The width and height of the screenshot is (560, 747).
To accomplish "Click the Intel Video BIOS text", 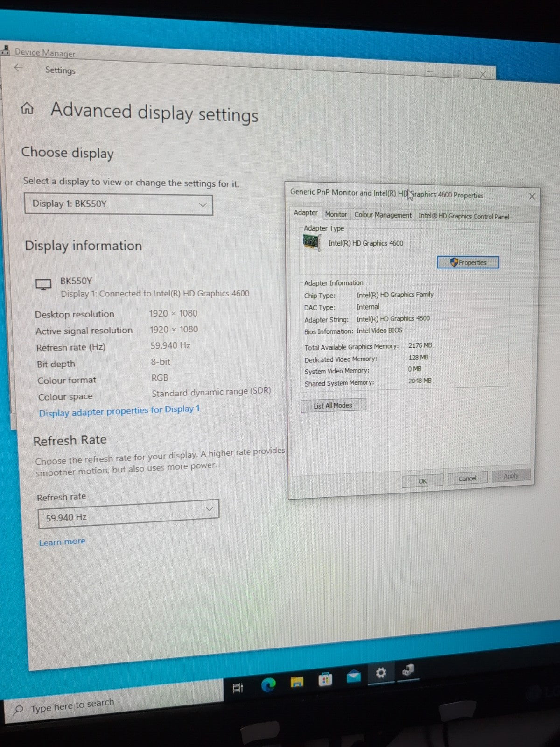I will [379, 330].
